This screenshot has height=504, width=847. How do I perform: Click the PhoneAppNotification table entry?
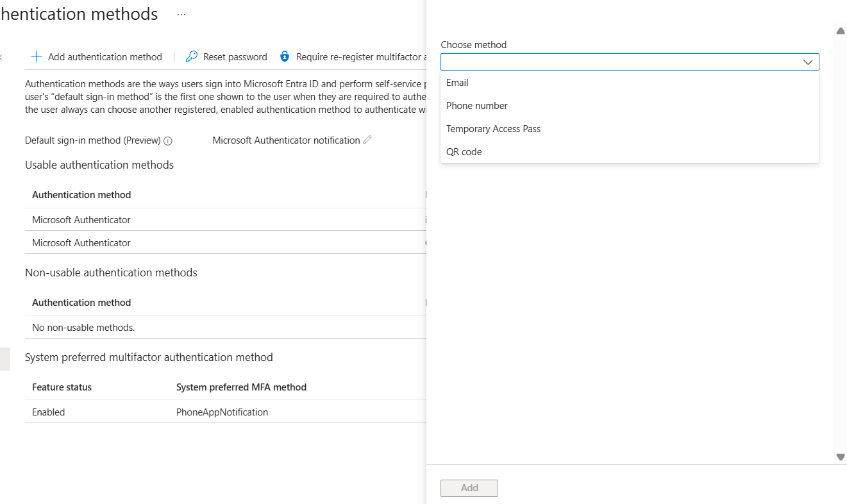pyautogui.click(x=222, y=412)
